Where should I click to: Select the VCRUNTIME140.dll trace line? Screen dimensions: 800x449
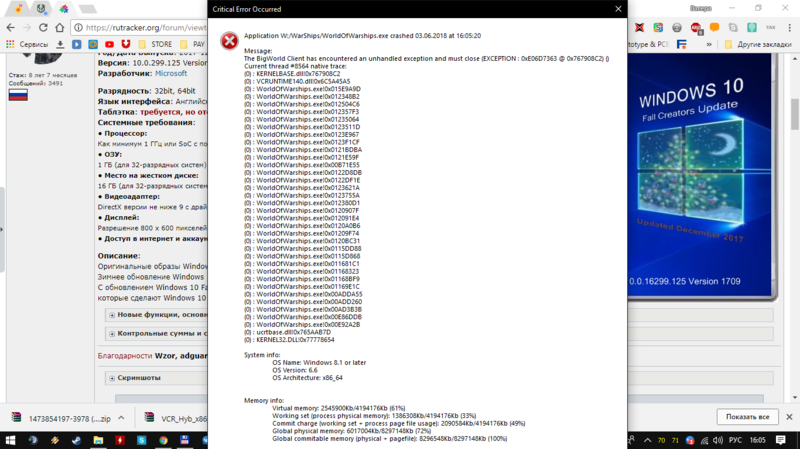[x=297, y=81]
